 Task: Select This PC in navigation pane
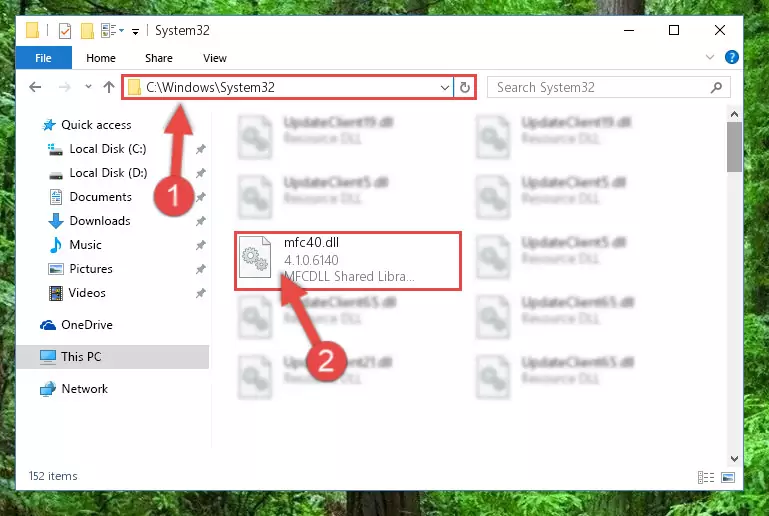(112, 357)
